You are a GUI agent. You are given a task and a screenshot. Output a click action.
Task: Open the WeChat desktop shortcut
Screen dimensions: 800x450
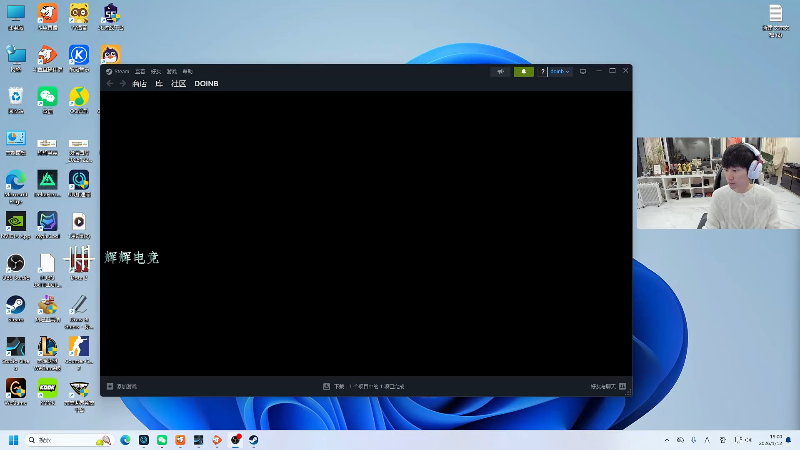click(47, 101)
